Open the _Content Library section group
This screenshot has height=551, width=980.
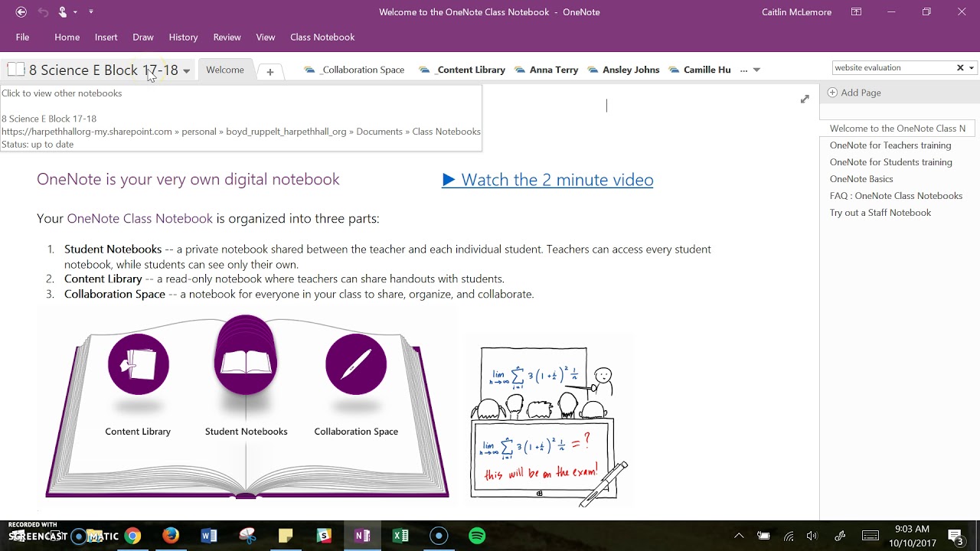click(x=462, y=70)
